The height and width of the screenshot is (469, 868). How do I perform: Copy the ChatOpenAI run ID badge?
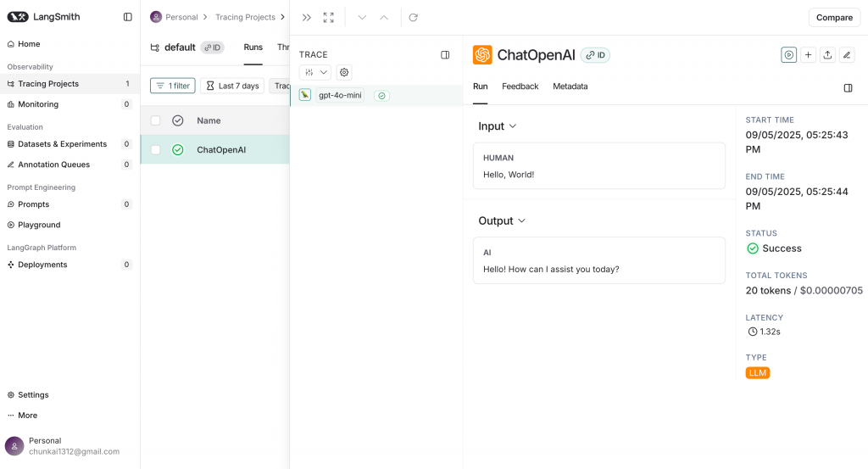point(595,55)
